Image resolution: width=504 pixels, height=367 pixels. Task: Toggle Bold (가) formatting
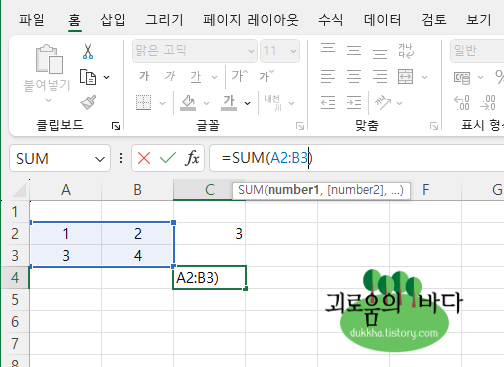coord(144,76)
